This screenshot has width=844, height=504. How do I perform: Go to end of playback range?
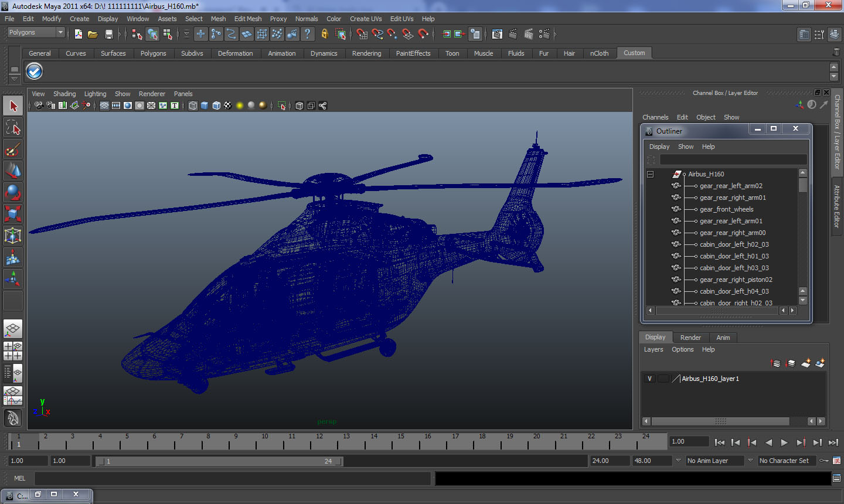pyautogui.click(x=833, y=442)
